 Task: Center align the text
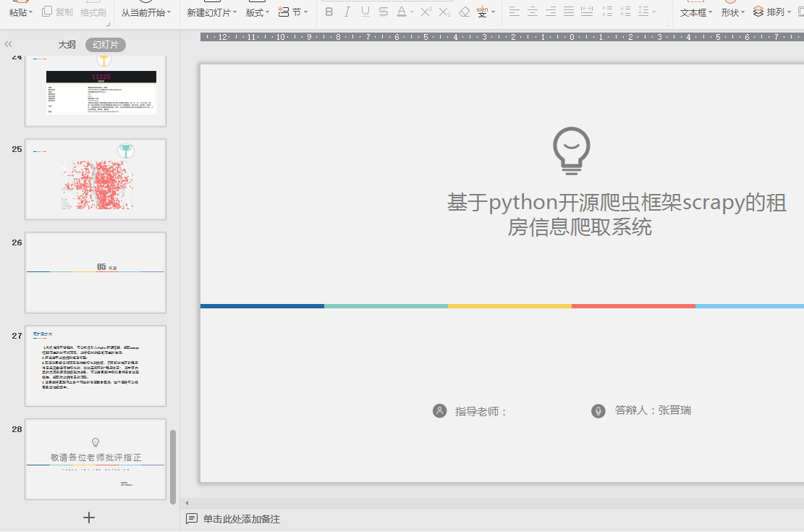point(533,12)
